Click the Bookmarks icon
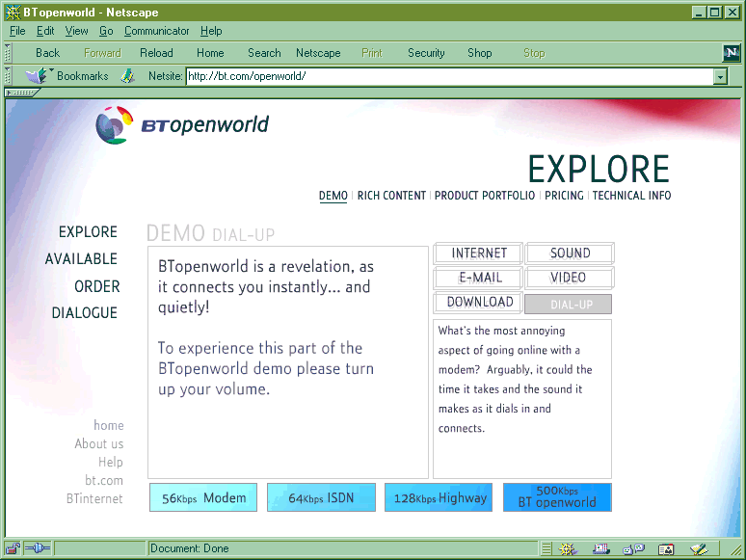This screenshot has width=746, height=560. 39,75
